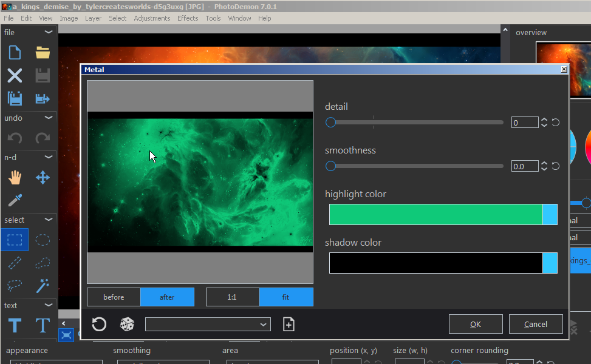Select the serif Typography text tool
This screenshot has height=364, width=591.
43,325
